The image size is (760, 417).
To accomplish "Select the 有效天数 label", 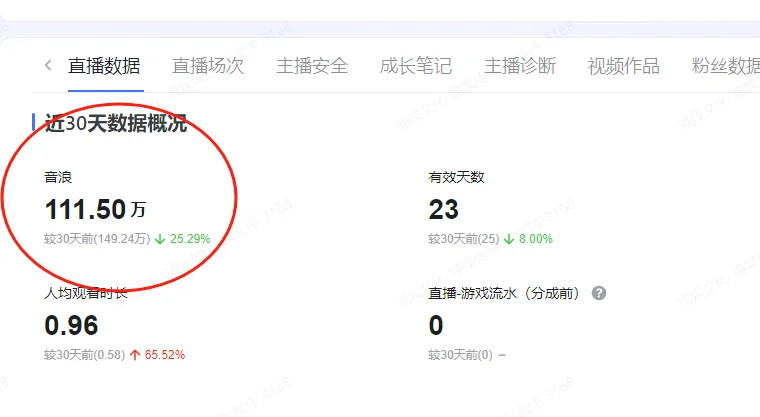I will [x=457, y=177].
